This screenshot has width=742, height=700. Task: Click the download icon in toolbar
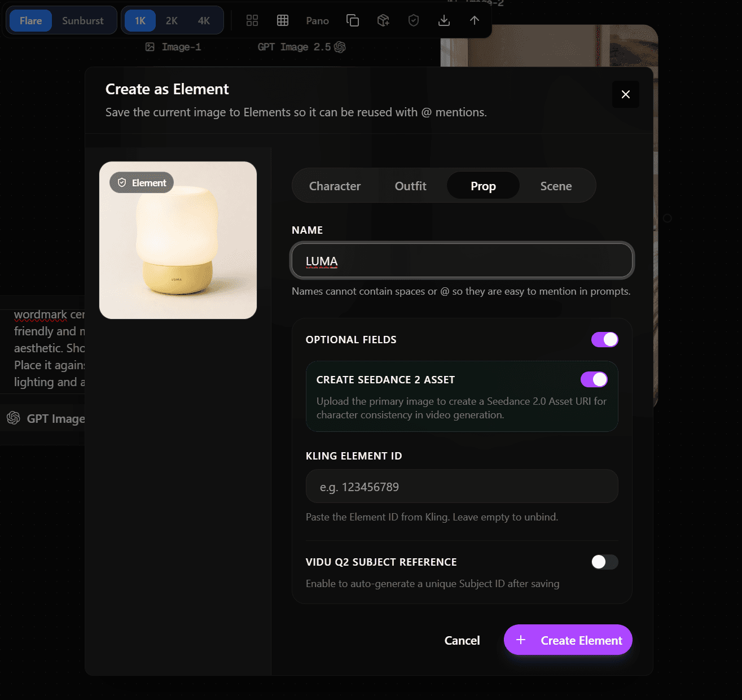tap(444, 20)
